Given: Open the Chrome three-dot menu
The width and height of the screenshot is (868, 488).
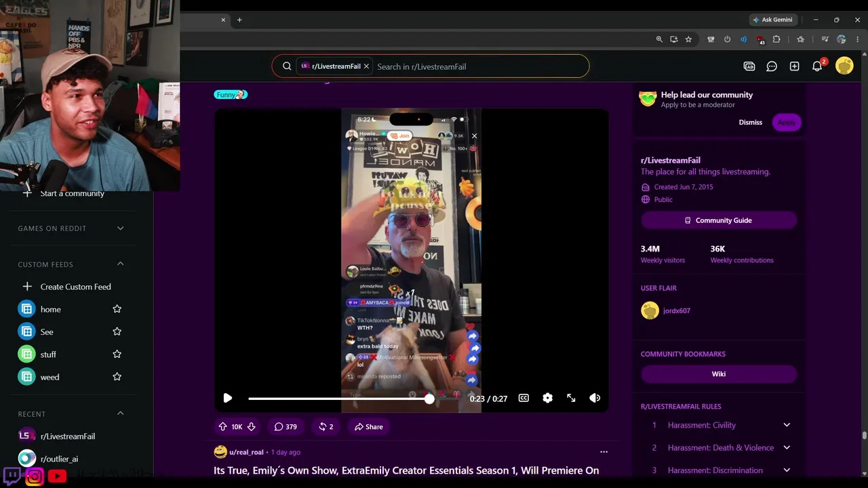Looking at the screenshot, I should pyautogui.click(x=857, y=39).
